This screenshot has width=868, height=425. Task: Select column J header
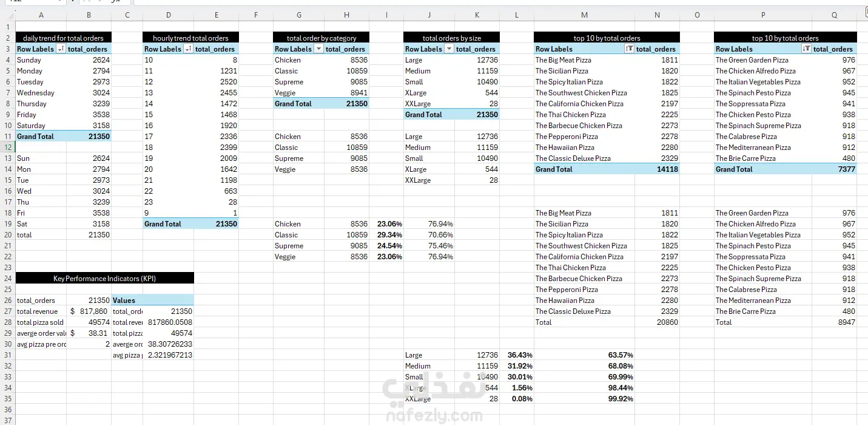pyautogui.click(x=429, y=15)
